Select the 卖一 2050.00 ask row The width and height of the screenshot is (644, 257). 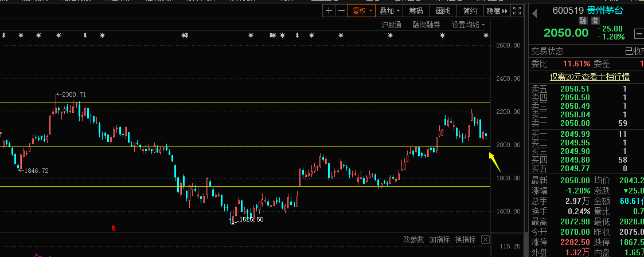click(x=587, y=123)
